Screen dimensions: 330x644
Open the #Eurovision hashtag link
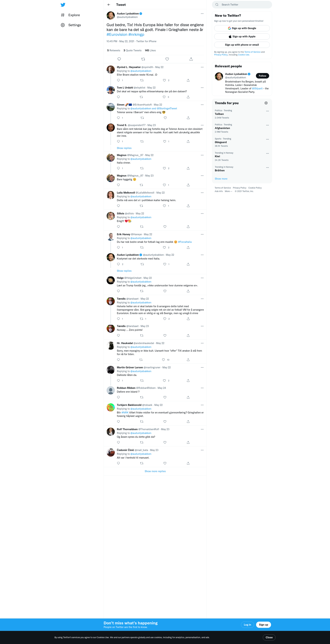click(117, 34)
